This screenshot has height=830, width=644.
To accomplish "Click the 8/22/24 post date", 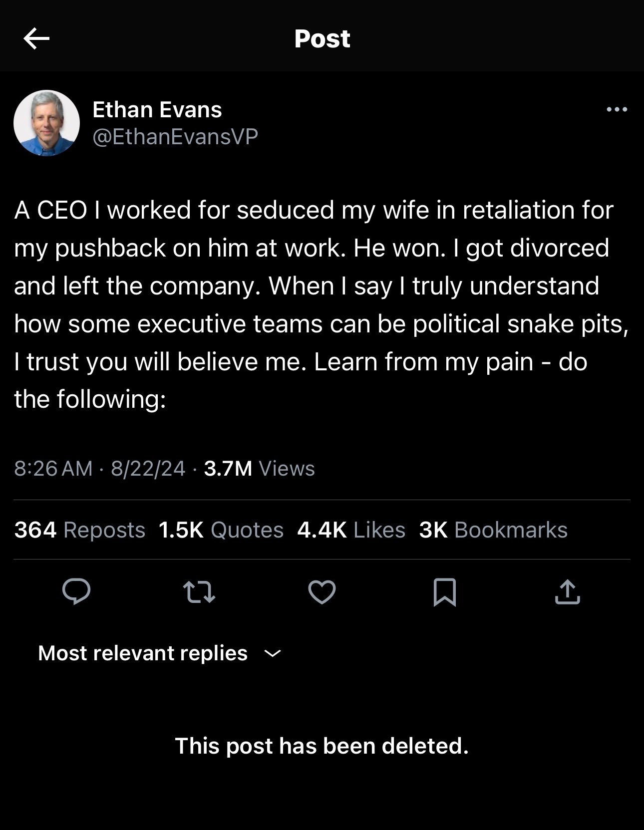I will click(x=148, y=469).
